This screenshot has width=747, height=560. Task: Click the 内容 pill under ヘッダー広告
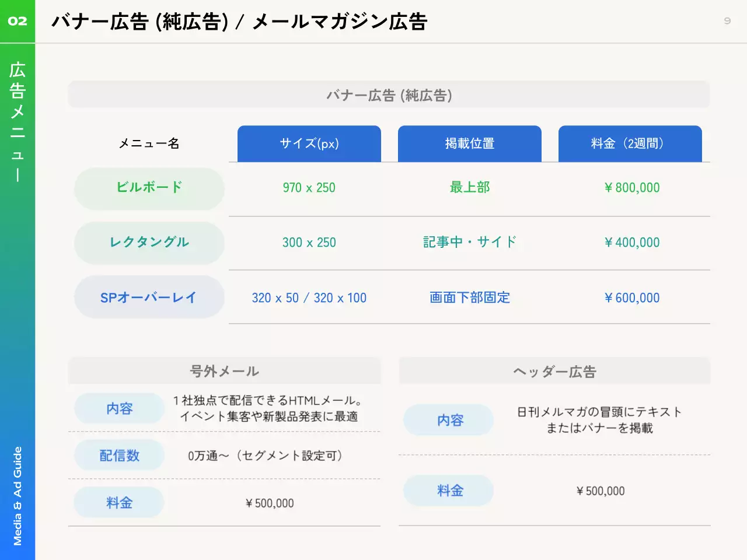click(x=449, y=420)
